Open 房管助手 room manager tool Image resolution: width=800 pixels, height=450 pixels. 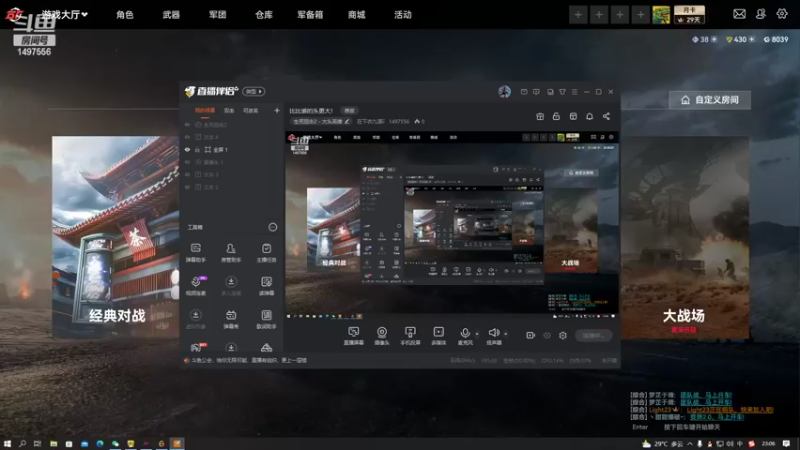(x=231, y=253)
